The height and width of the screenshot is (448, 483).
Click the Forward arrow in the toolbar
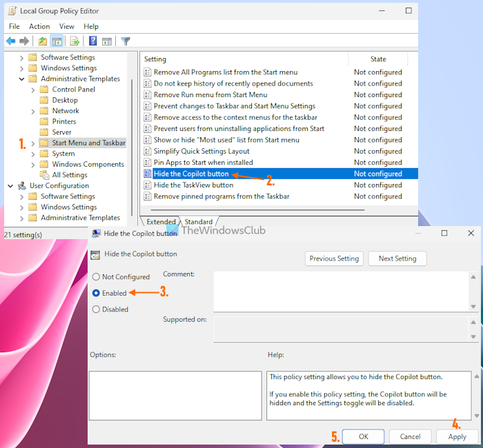click(25, 41)
